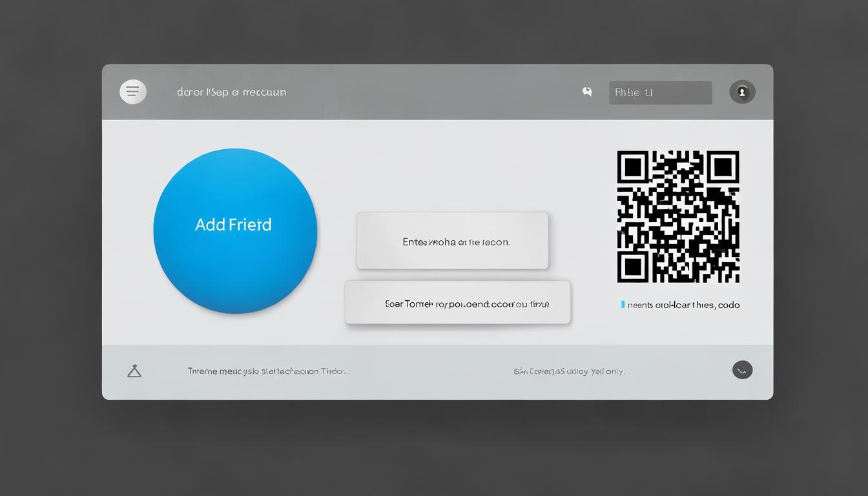
Task: Focus the "Entea xnoha" entry field
Action: pos(452,241)
